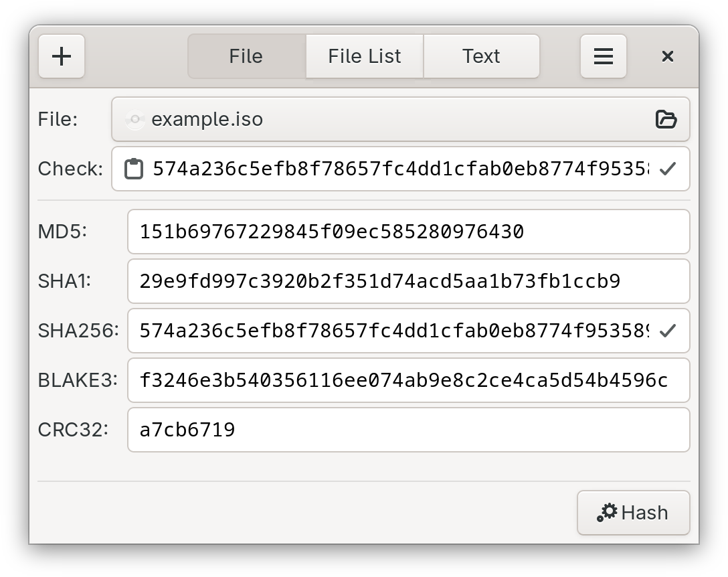Switch to the File List tab
Screen dimensions: 728x577
[x=365, y=56]
